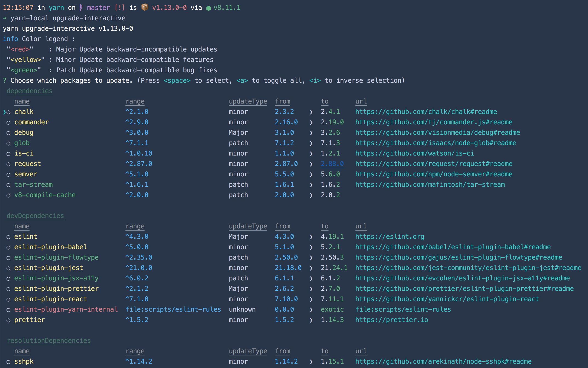Click the chevron between eslint 4.3.0 and 4.19.1
This screenshot has height=368, width=588.
click(311, 237)
